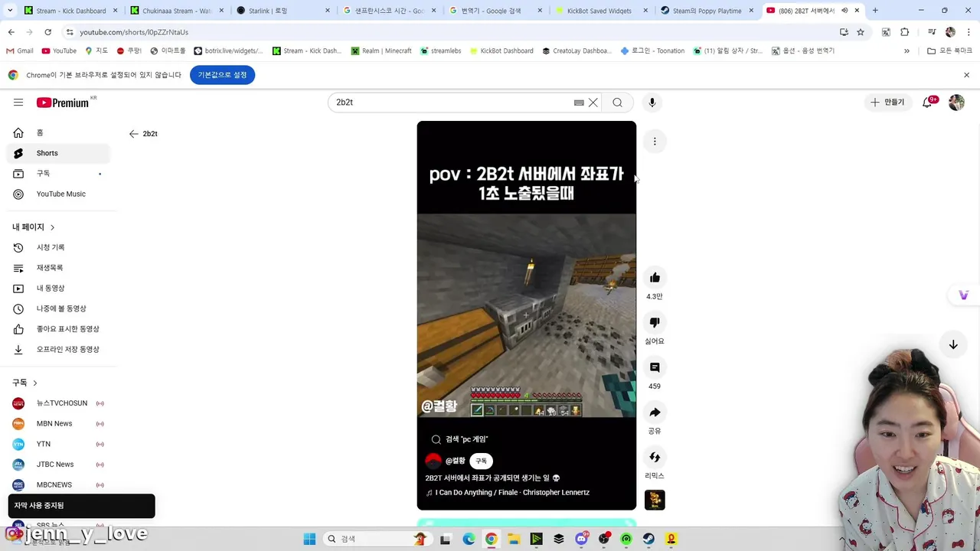Viewport: 980px width, 551px height.
Task: Open the Gmail bookmark
Action: (x=20, y=51)
